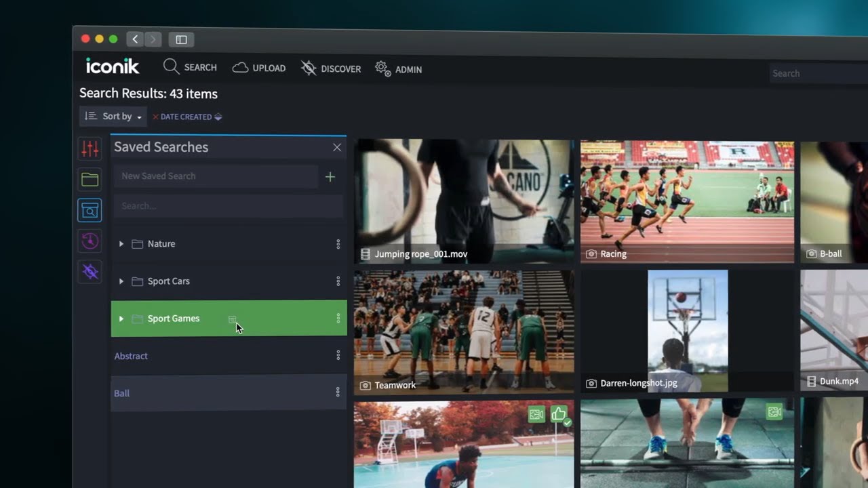
Task: Click the crossed-out eye sidebar icon
Action: tap(90, 272)
